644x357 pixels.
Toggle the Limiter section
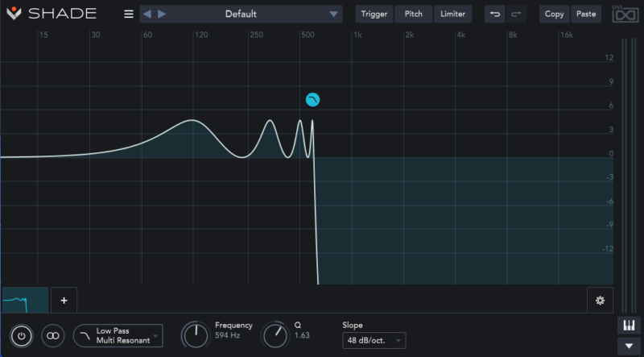coord(452,14)
